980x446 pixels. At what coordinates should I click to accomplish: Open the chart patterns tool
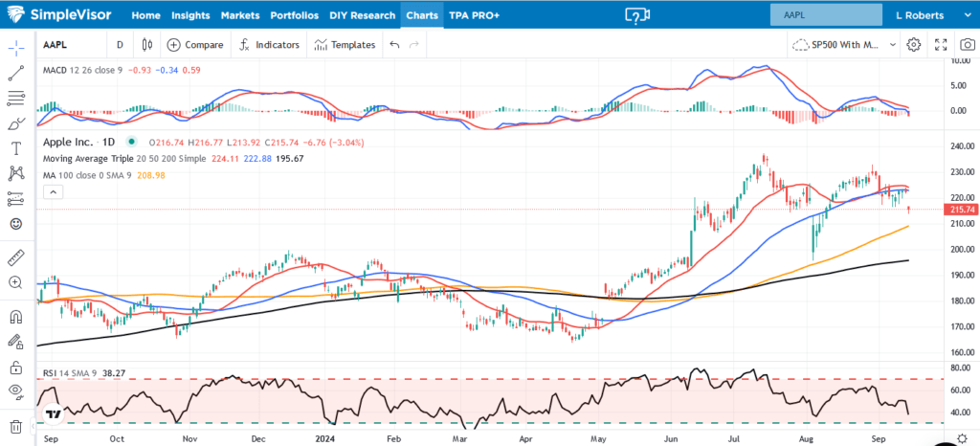coord(16,173)
